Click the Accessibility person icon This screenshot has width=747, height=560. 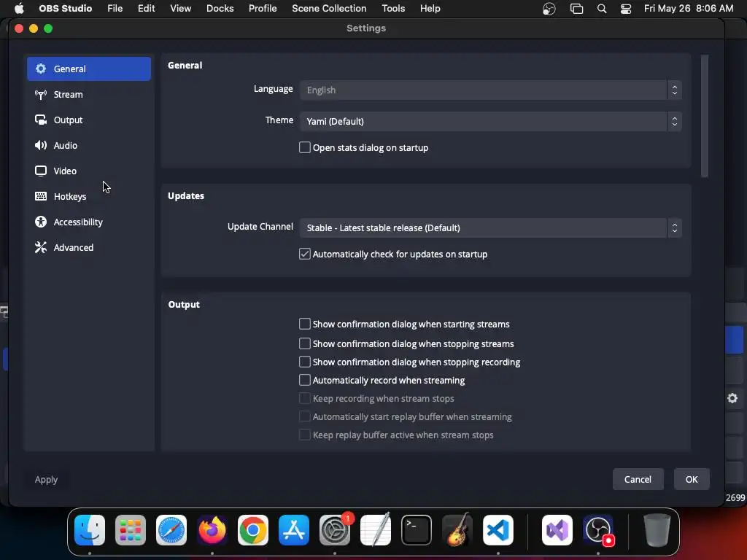tap(41, 222)
